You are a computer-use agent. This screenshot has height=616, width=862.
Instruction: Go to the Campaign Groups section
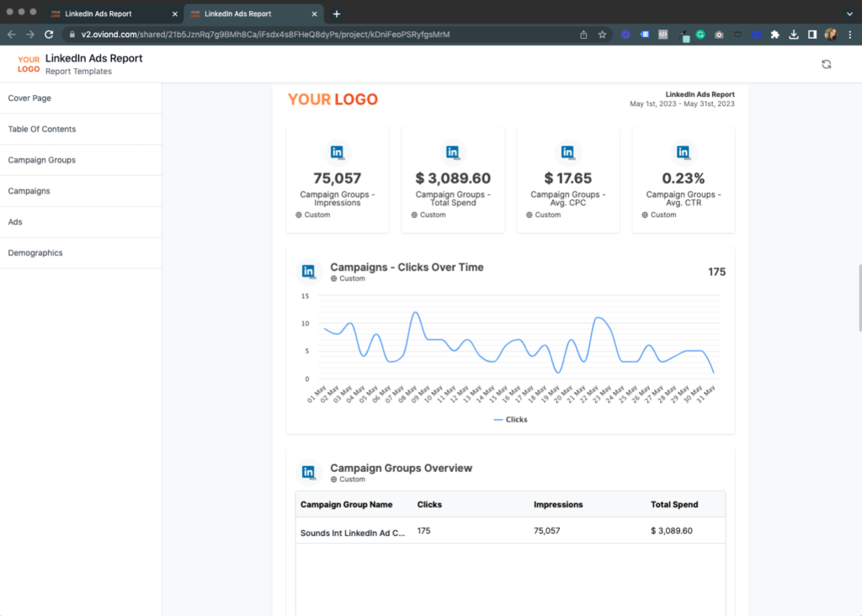coord(81,160)
